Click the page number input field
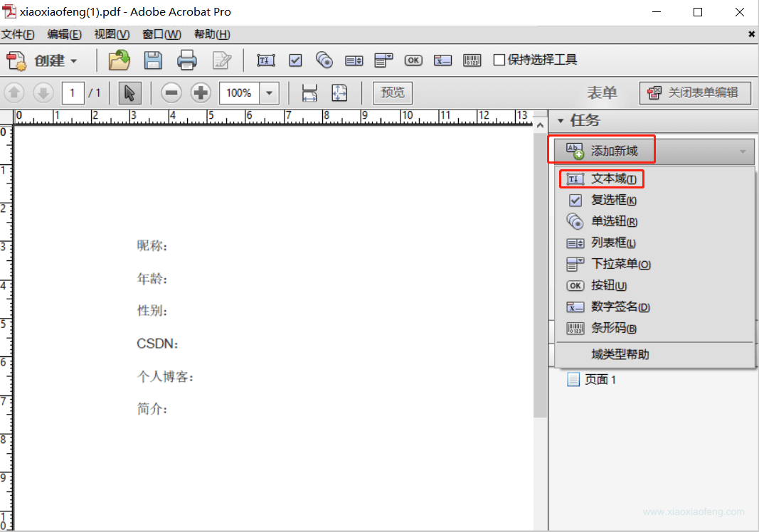 click(x=73, y=92)
